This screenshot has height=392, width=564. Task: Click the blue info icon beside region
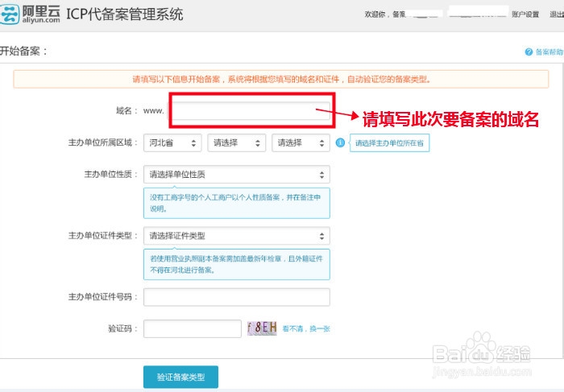pyautogui.click(x=340, y=142)
